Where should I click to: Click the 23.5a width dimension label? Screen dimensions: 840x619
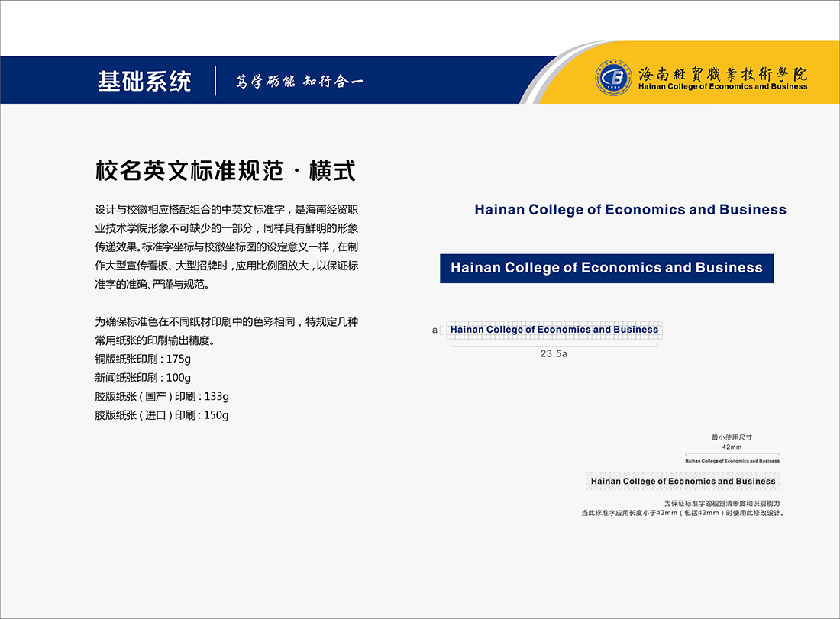(554, 354)
